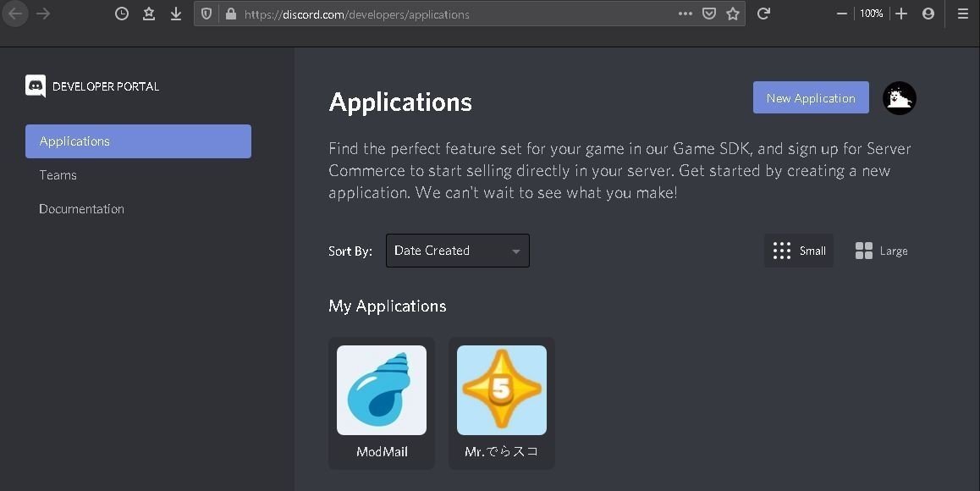980x491 pixels.
Task: Click the Applications page heading
Action: pos(400,102)
